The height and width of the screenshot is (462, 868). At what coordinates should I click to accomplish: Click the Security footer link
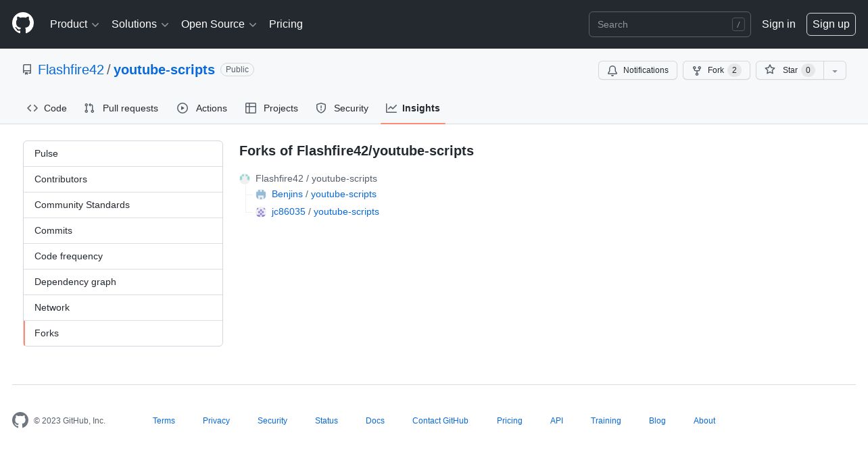coord(272,421)
